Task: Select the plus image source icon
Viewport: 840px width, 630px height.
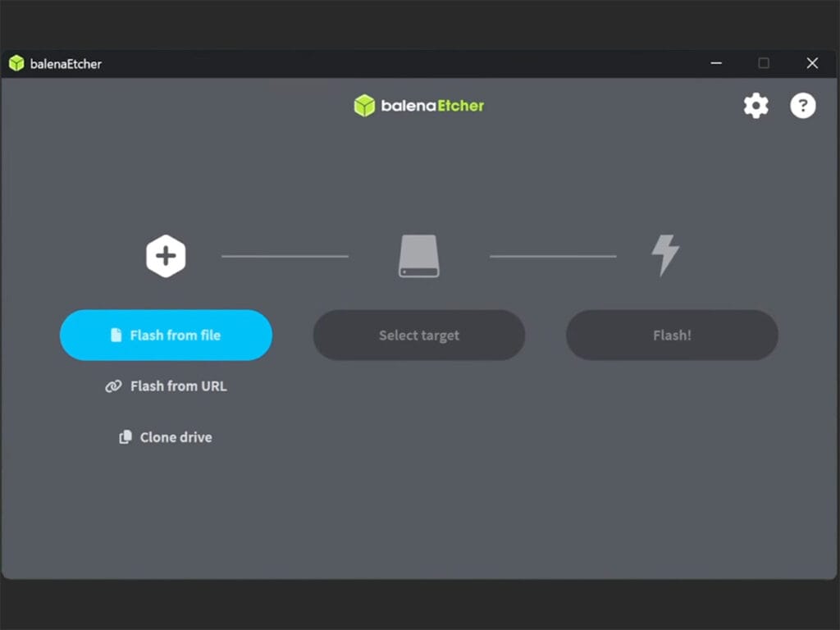Action: point(166,255)
